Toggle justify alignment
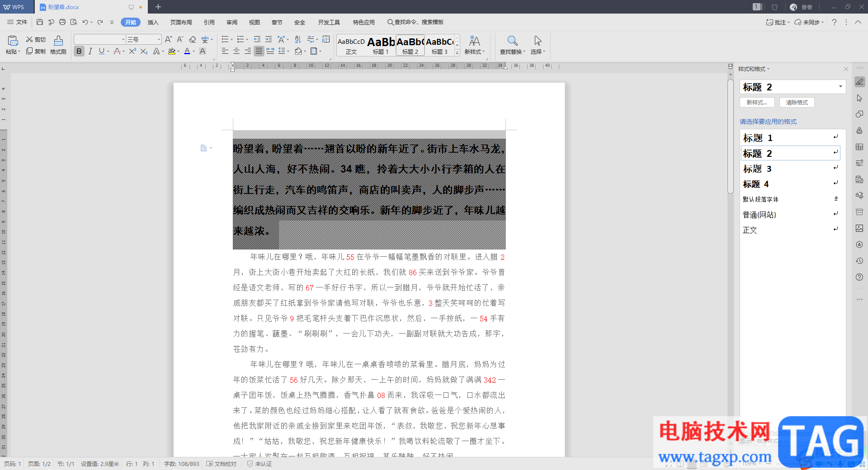This screenshot has height=470, width=868. click(259, 51)
